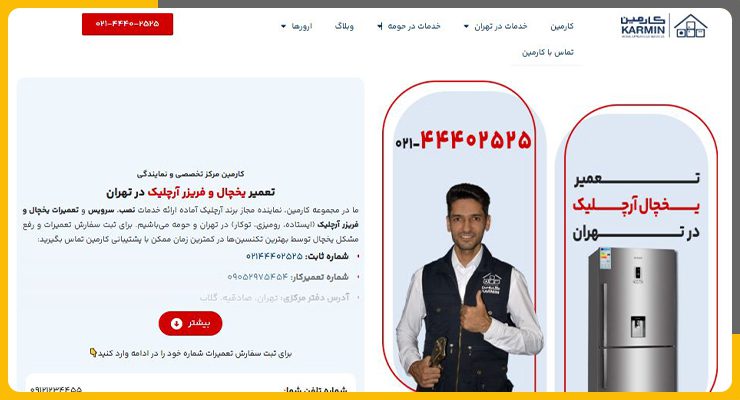Click the red 021-4440-2525 call button
The image size is (740, 400).
(127, 24)
